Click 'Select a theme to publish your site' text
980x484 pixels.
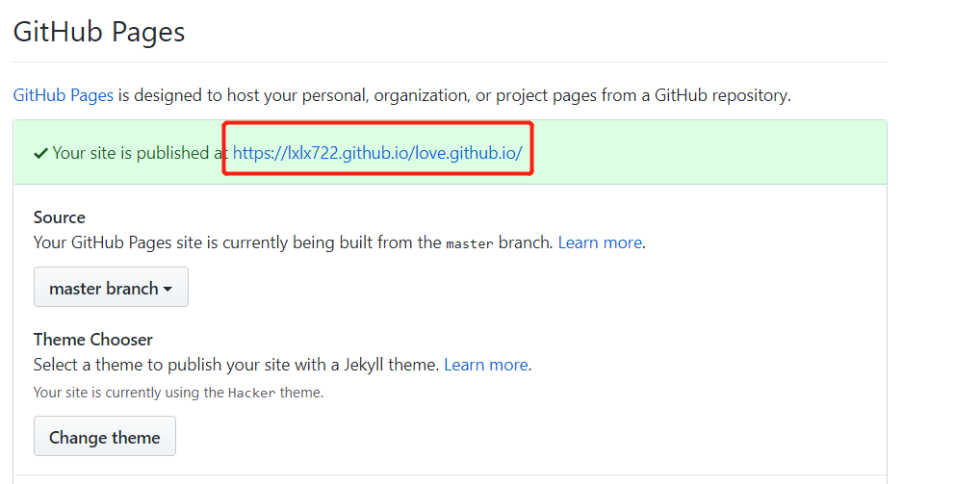tap(236, 365)
